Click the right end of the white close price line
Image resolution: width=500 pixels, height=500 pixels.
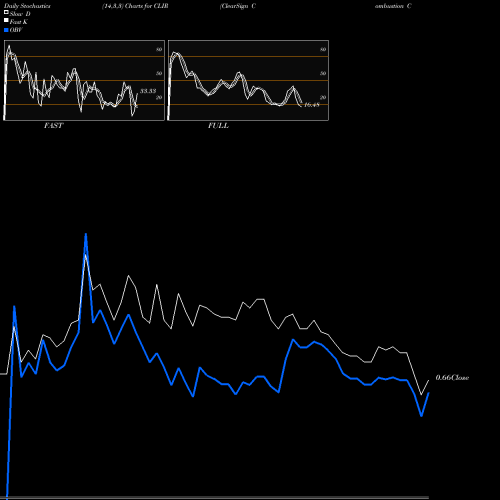click(429, 380)
